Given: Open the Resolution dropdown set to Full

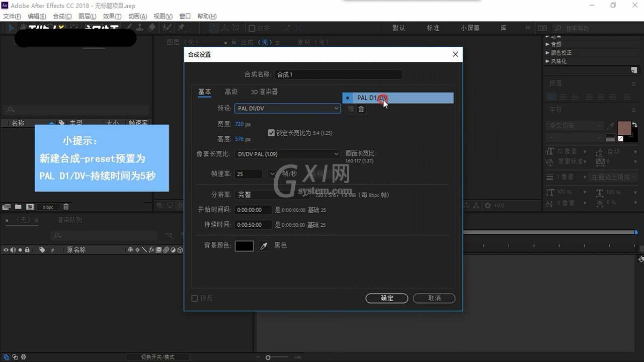Looking at the screenshot, I should (272, 195).
